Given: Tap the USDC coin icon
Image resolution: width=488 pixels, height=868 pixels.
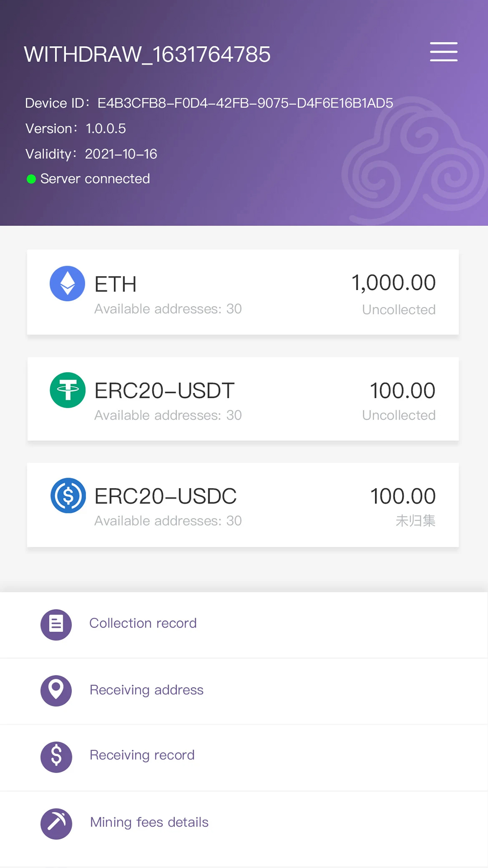Looking at the screenshot, I should (x=68, y=495).
